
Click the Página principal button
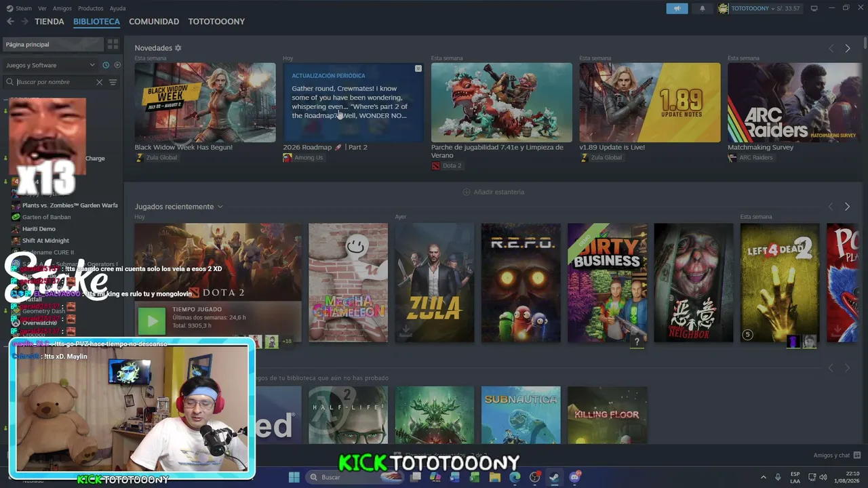(53, 44)
